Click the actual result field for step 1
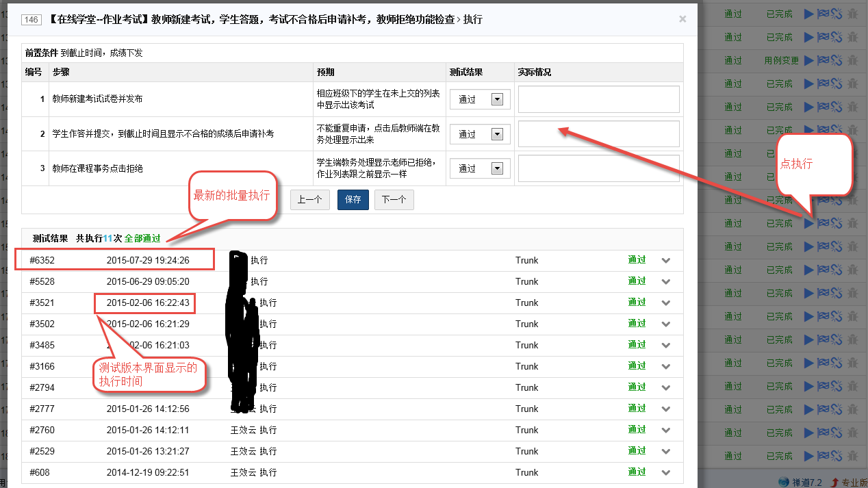 (599, 99)
